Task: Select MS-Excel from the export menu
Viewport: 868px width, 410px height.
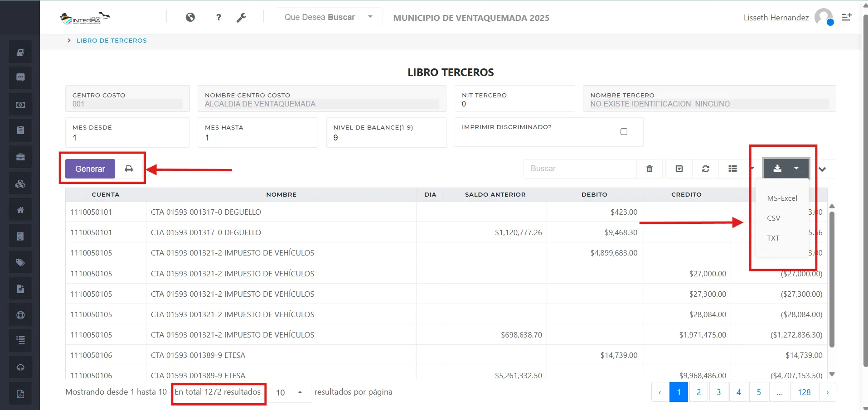Action: [781, 198]
